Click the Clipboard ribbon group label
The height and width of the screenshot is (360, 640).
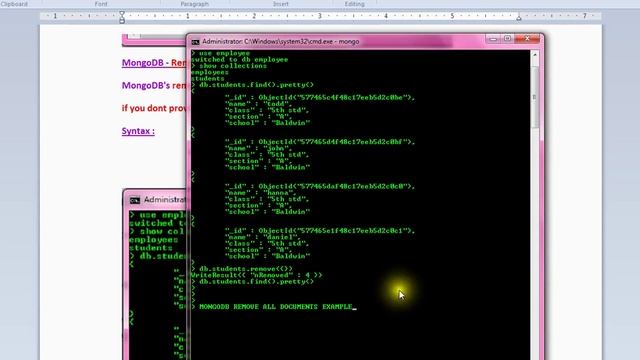(x=14, y=4)
